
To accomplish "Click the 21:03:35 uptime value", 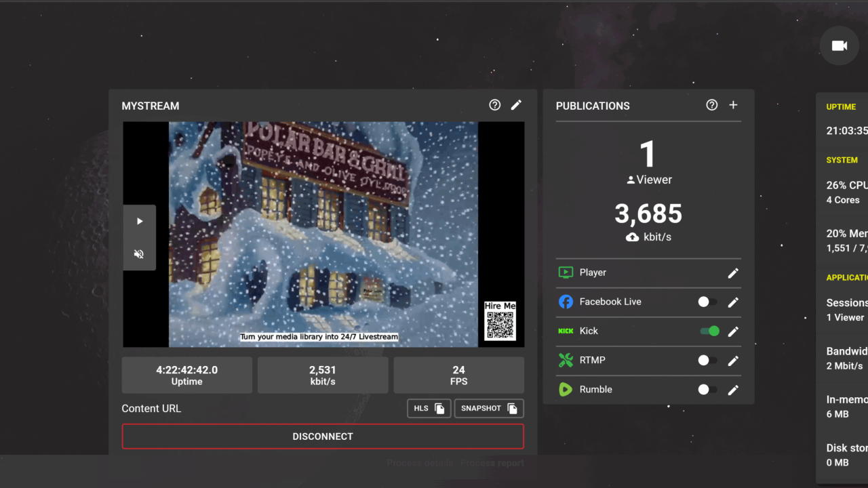I will pyautogui.click(x=847, y=131).
